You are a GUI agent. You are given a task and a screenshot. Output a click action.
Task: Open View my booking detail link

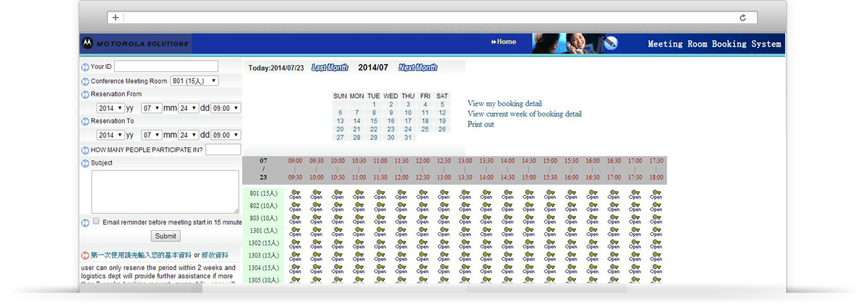(x=504, y=104)
